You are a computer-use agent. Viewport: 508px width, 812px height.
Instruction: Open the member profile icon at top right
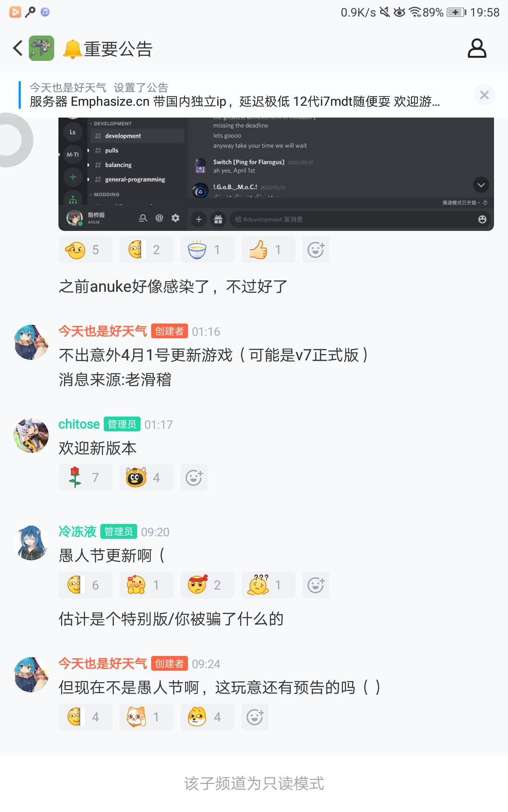pyautogui.click(x=477, y=48)
